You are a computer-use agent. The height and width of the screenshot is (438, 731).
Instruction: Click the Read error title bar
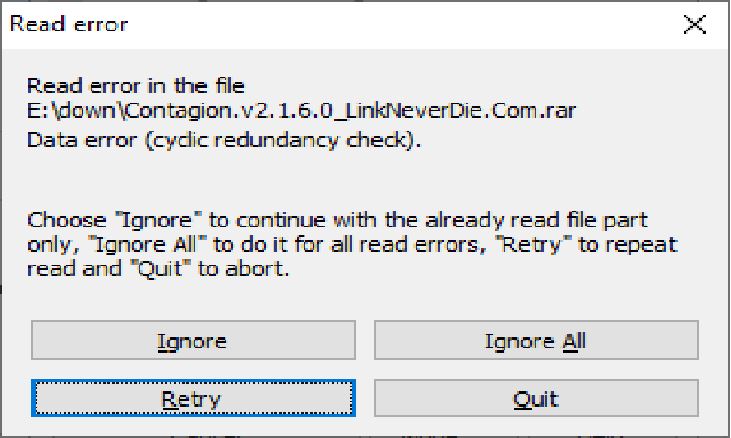coord(350,25)
